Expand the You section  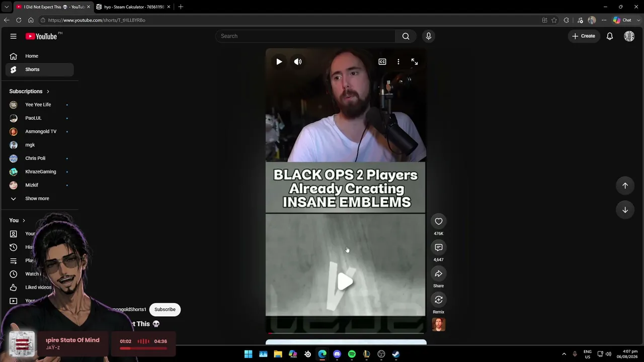coord(17,220)
